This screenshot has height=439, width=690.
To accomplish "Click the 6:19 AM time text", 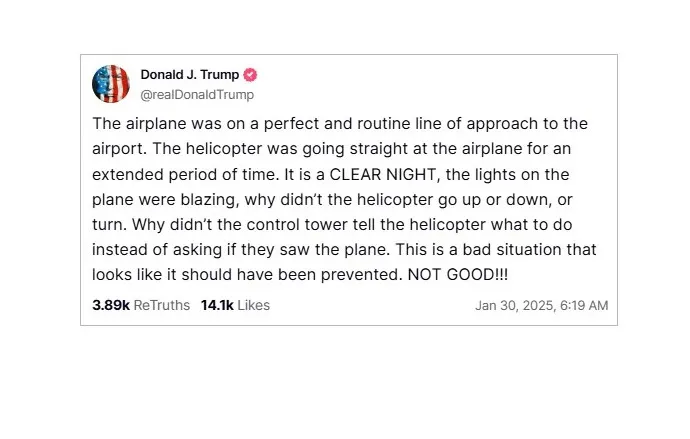I will tap(583, 305).
